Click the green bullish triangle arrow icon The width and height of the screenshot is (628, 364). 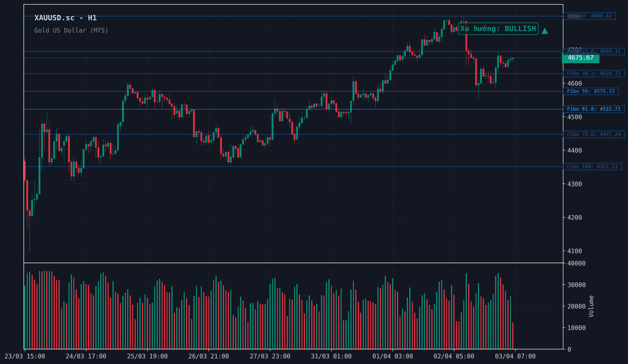coord(545,31)
